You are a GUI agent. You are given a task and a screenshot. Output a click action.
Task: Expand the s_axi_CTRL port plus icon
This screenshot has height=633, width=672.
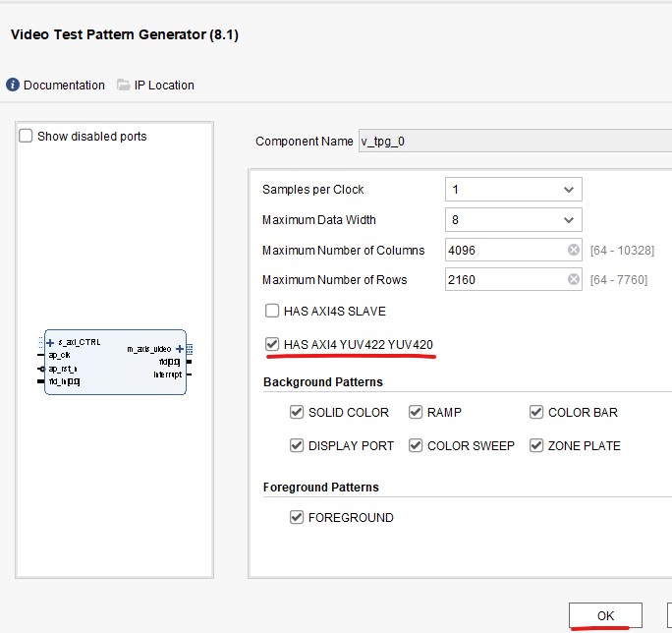50,342
